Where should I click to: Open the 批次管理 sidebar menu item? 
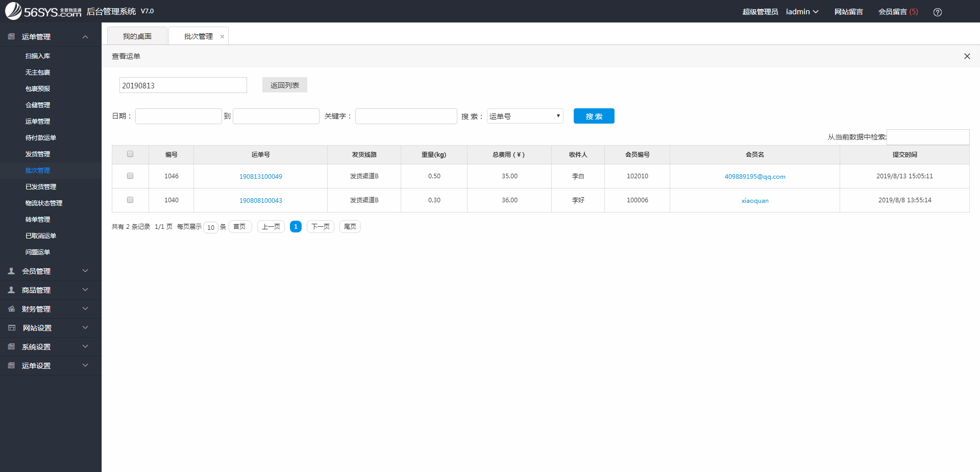(38, 170)
